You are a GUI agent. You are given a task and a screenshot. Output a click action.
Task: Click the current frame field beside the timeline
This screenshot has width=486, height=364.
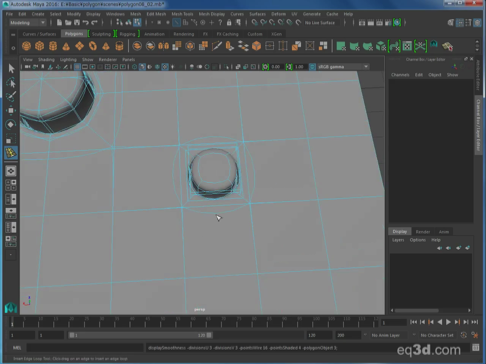point(394,322)
